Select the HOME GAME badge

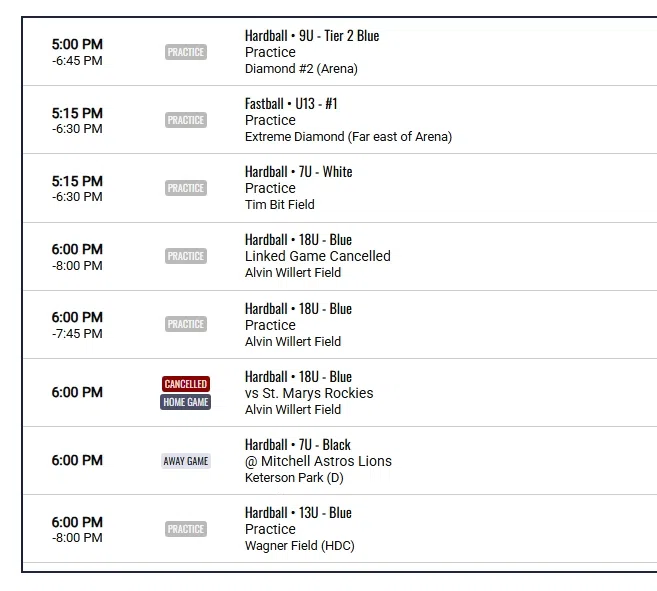coord(186,402)
